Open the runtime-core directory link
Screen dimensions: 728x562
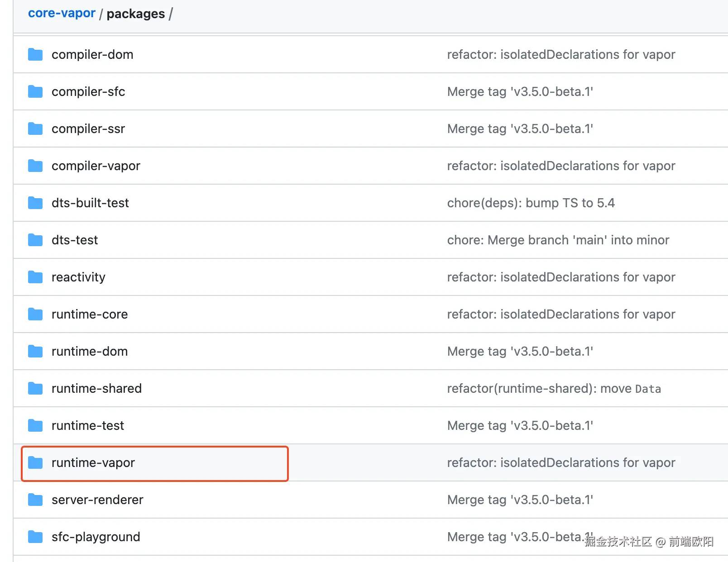(x=90, y=314)
